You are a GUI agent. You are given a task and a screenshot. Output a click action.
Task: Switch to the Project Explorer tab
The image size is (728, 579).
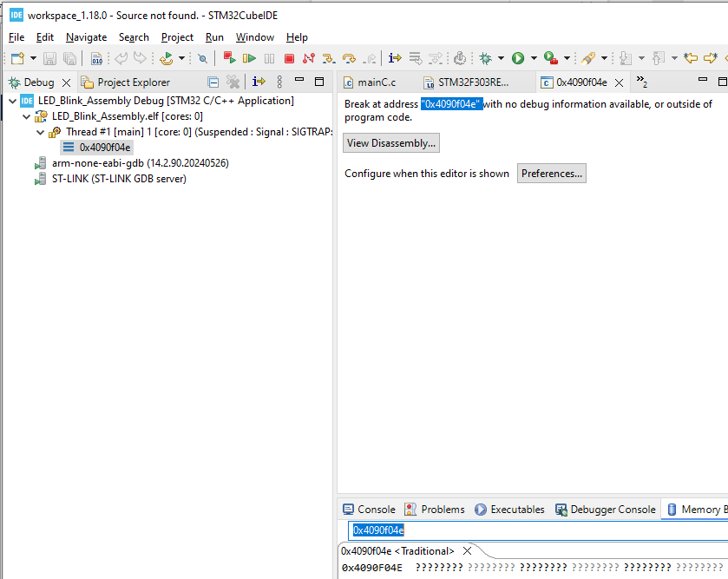(125, 82)
